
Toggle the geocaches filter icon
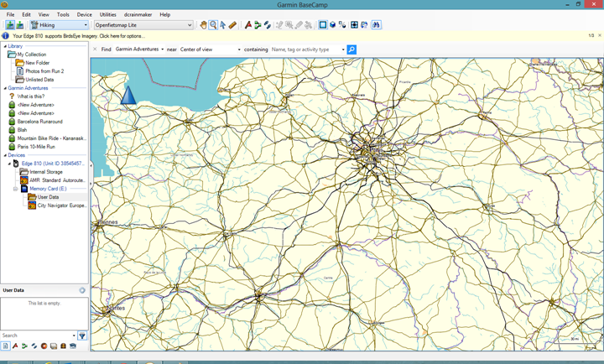(x=44, y=346)
